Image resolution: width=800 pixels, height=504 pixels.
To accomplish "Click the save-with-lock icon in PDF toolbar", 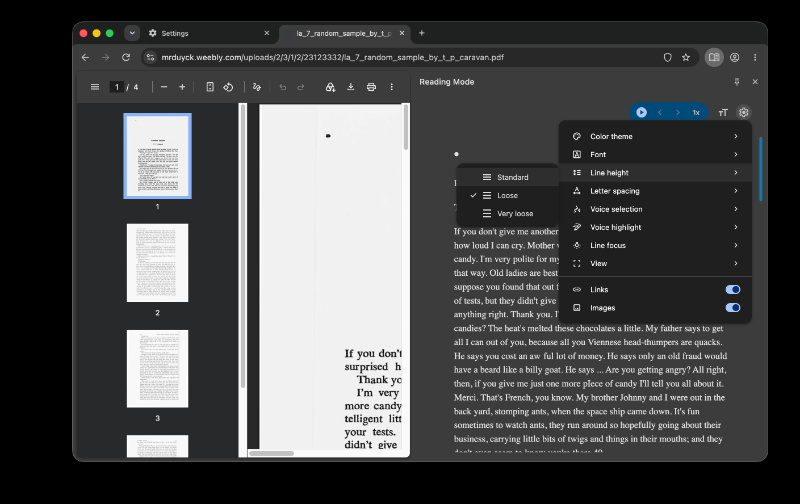I will pyautogui.click(x=330, y=87).
